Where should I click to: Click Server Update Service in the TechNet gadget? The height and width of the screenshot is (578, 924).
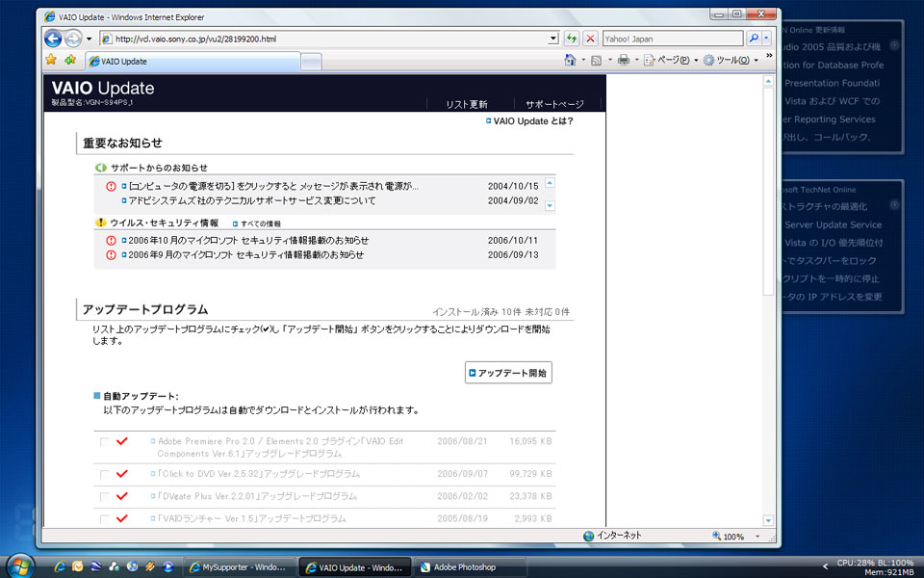point(834,224)
